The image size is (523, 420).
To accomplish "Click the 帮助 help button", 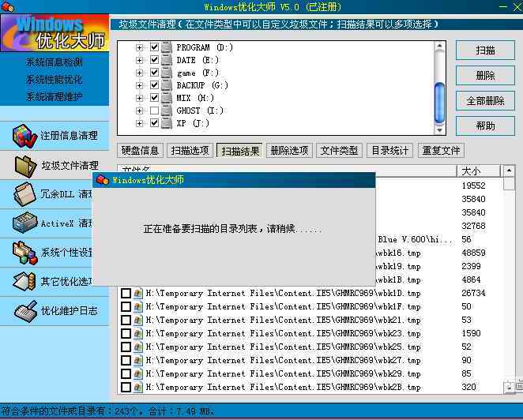I will click(x=485, y=126).
